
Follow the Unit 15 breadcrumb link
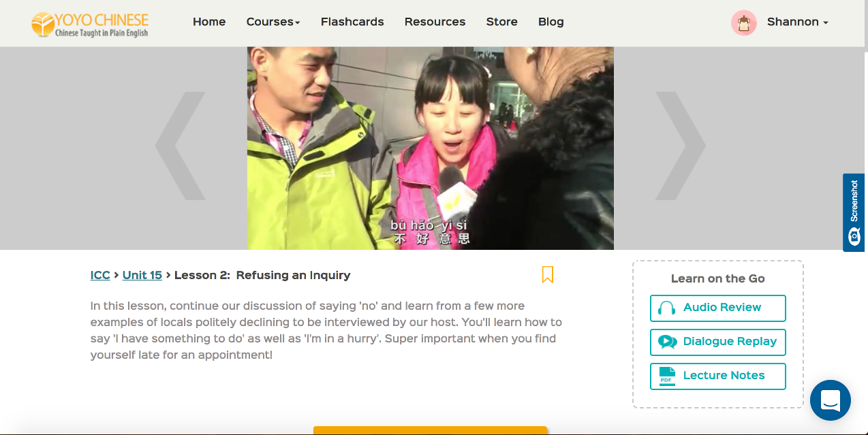pyautogui.click(x=142, y=275)
